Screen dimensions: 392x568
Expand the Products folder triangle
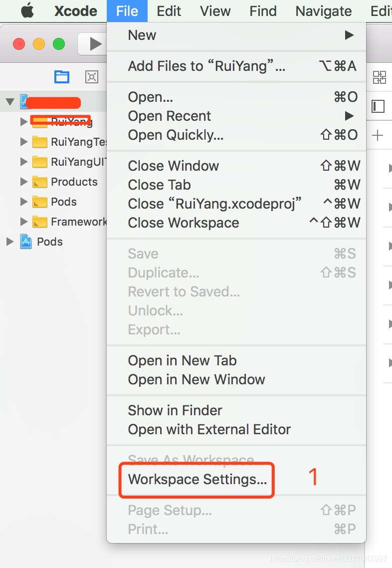(x=24, y=182)
